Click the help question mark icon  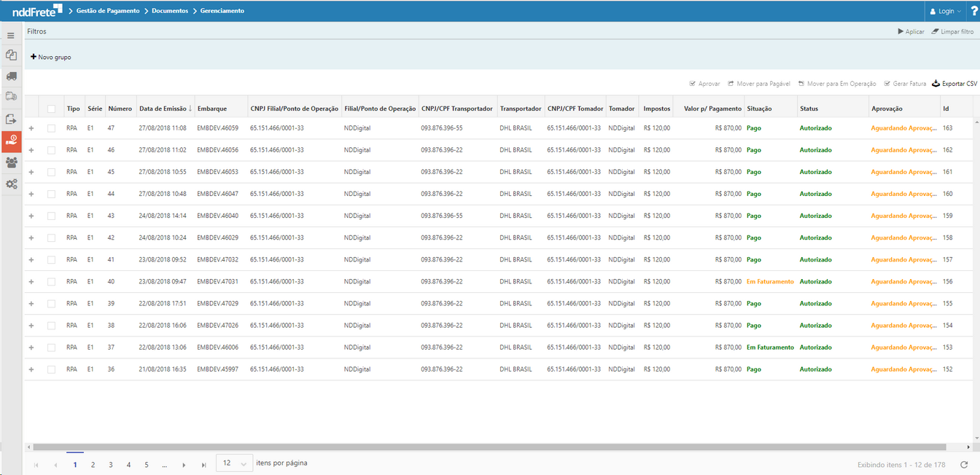[x=974, y=11]
